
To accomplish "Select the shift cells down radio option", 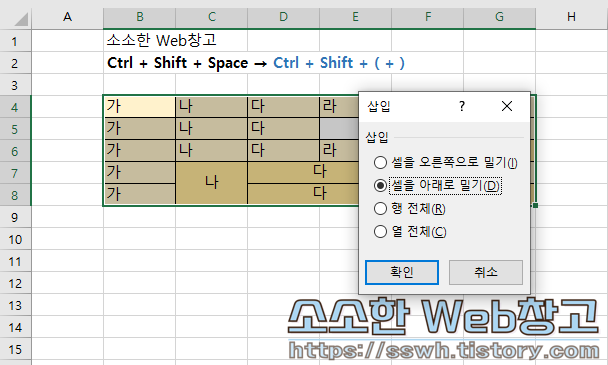I will point(437,185).
